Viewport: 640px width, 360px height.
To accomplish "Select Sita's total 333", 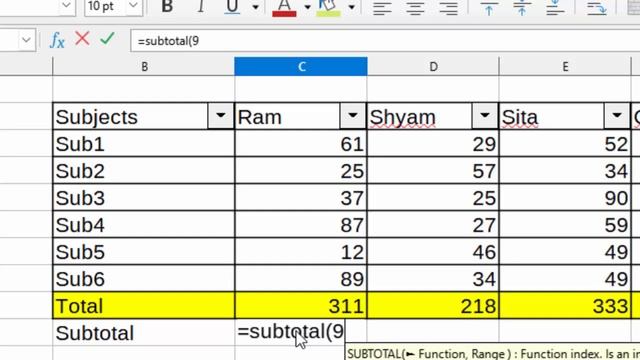I will pos(565,305).
